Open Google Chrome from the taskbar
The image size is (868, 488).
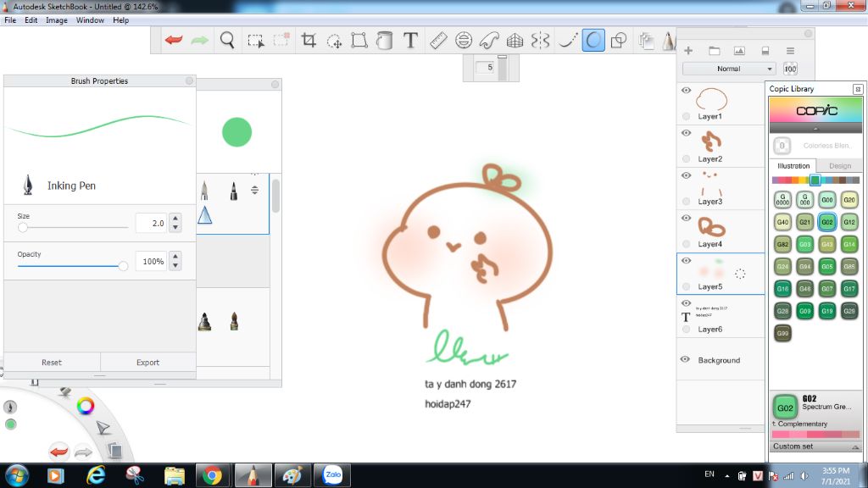pyautogui.click(x=212, y=475)
